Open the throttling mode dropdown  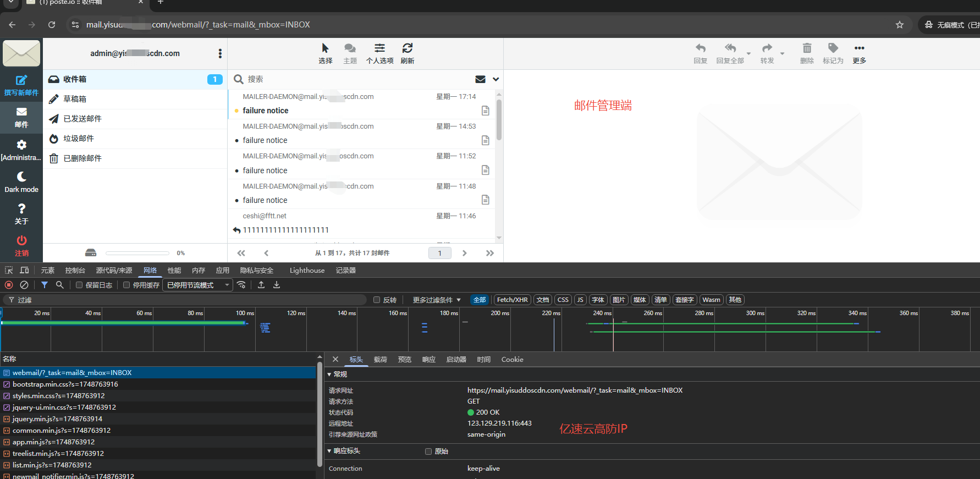198,285
